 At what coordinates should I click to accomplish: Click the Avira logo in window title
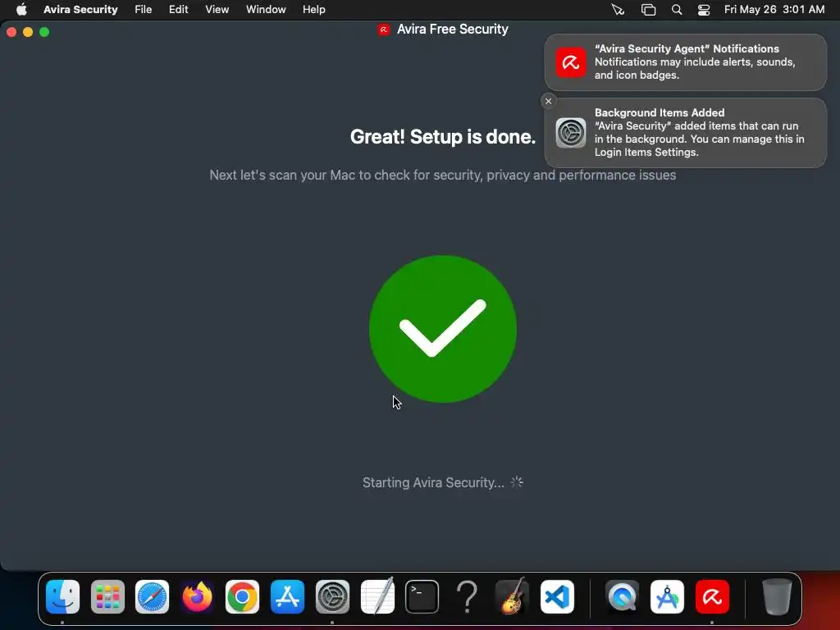tap(384, 30)
